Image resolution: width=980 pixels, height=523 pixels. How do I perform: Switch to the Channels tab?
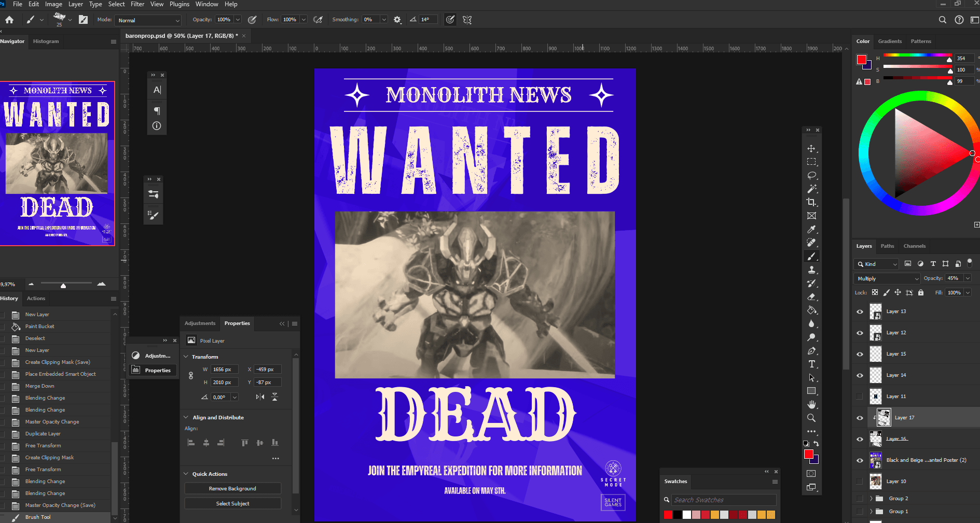(x=914, y=246)
